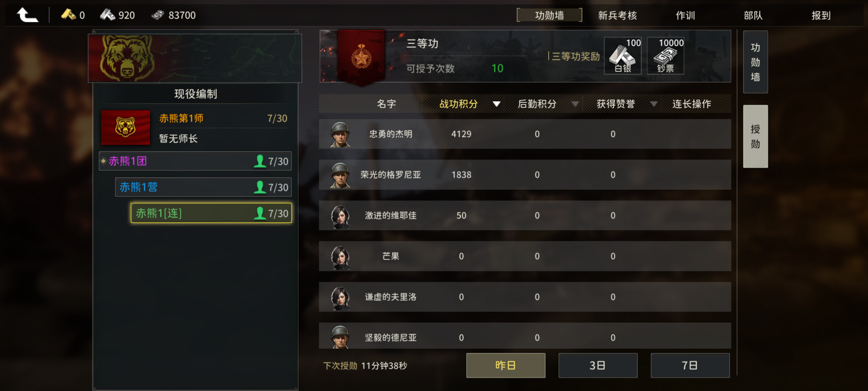868x391 pixels.
Task: Select the 昨日 time filter
Action: (505, 365)
